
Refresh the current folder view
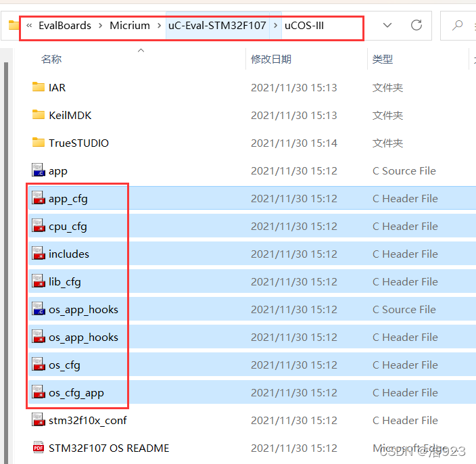(416, 25)
